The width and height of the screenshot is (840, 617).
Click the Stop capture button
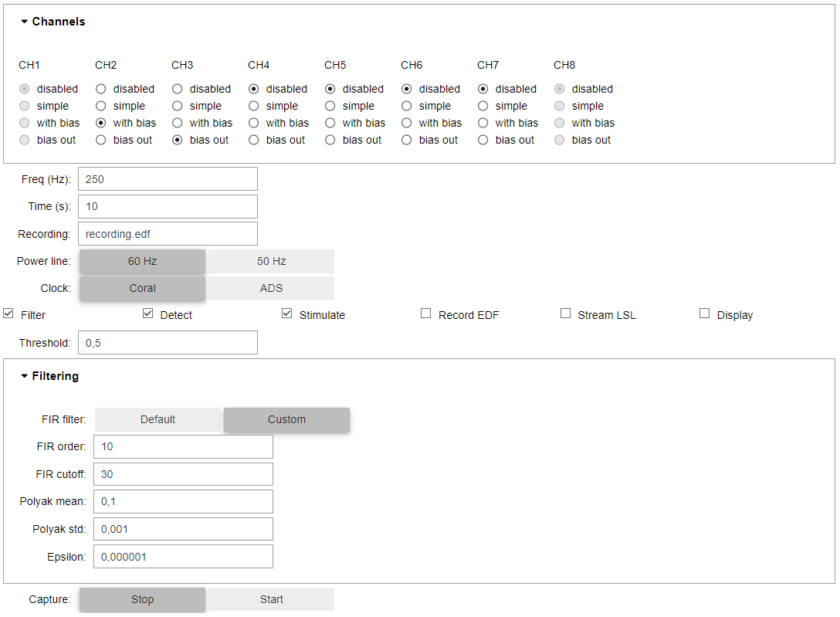pyautogui.click(x=142, y=599)
